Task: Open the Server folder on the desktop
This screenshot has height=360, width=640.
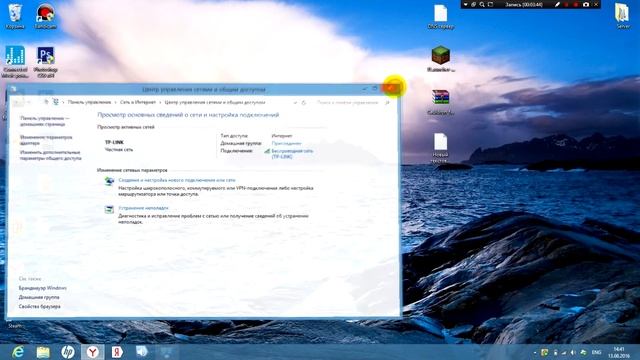Action: pyautogui.click(x=623, y=16)
